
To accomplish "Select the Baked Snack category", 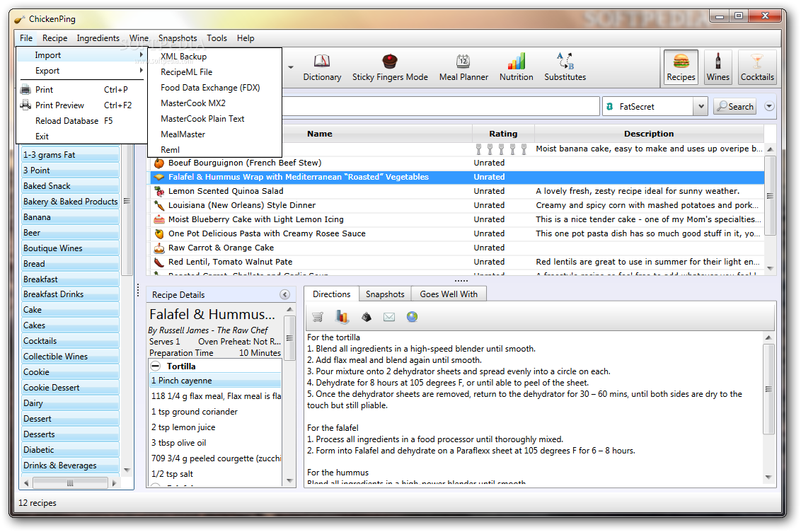I will tap(71, 186).
